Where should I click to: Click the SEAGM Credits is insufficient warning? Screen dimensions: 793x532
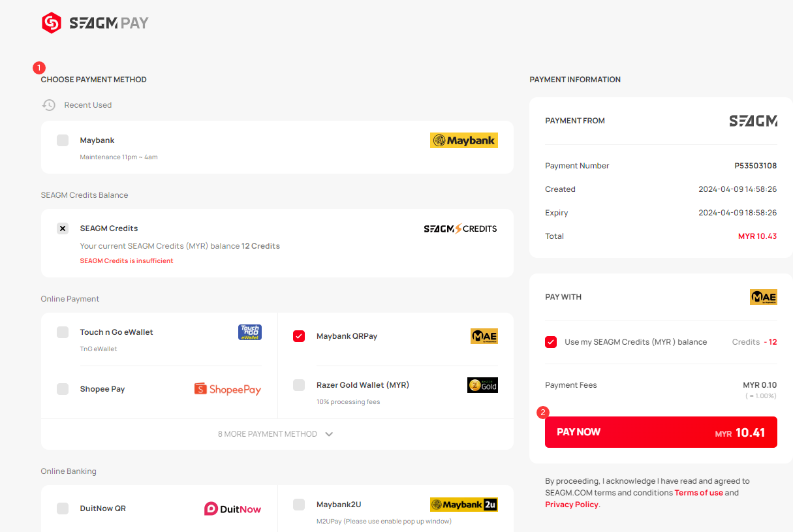pyautogui.click(x=127, y=261)
